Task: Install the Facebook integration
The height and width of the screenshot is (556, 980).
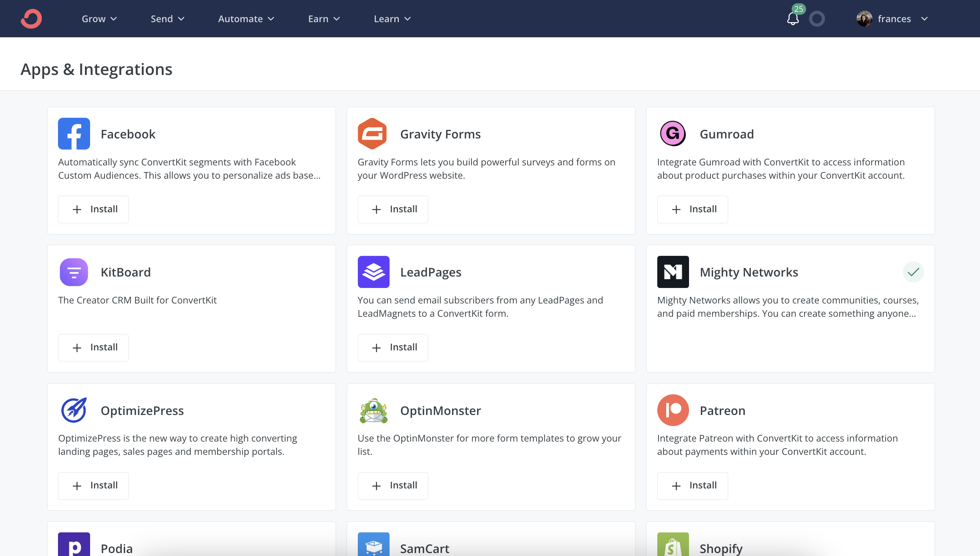Action: pyautogui.click(x=93, y=209)
